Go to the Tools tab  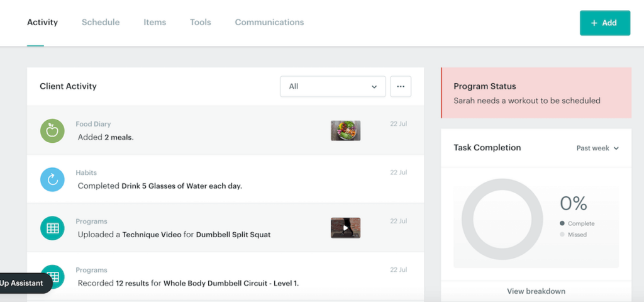(x=201, y=23)
